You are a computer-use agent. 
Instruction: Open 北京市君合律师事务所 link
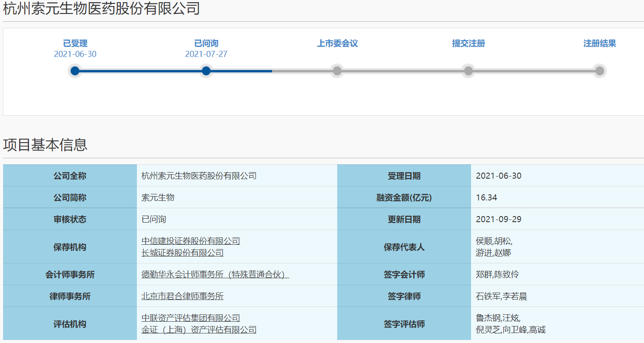coord(183,296)
